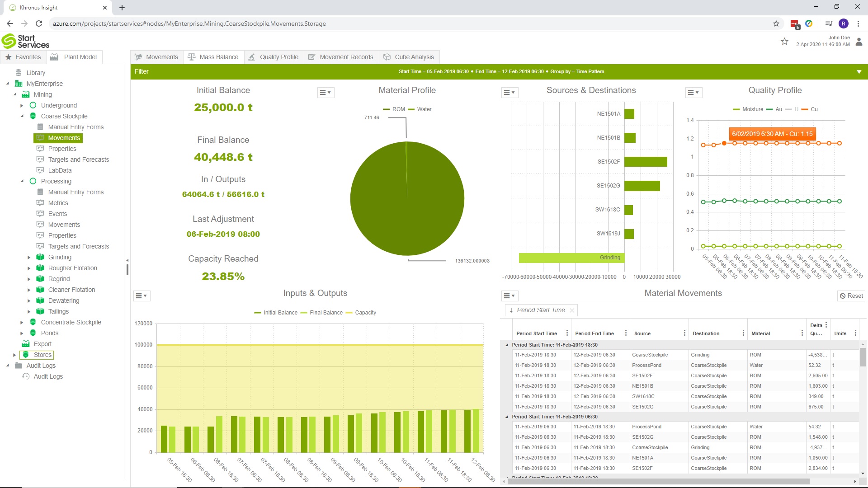The image size is (868, 488).
Task: Click the Library icon in the tree
Action: (19, 73)
